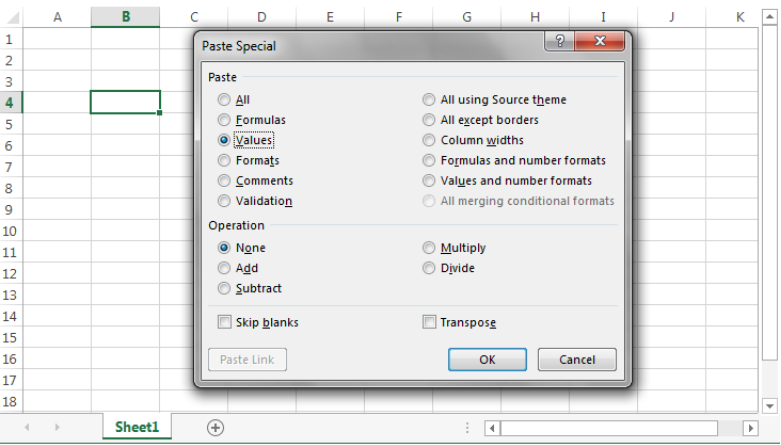Add a new sheet with plus icon
The image size is (781, 445).
215,428
